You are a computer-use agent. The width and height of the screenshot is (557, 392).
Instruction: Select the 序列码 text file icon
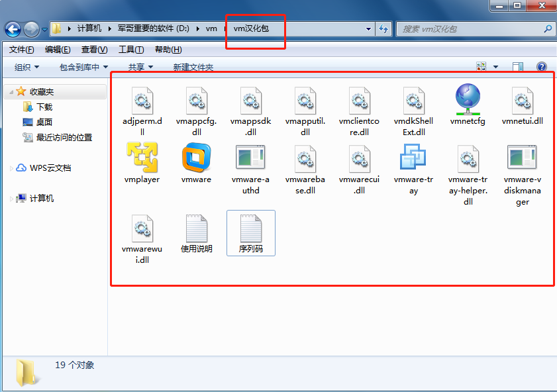(x=251, y=228)
